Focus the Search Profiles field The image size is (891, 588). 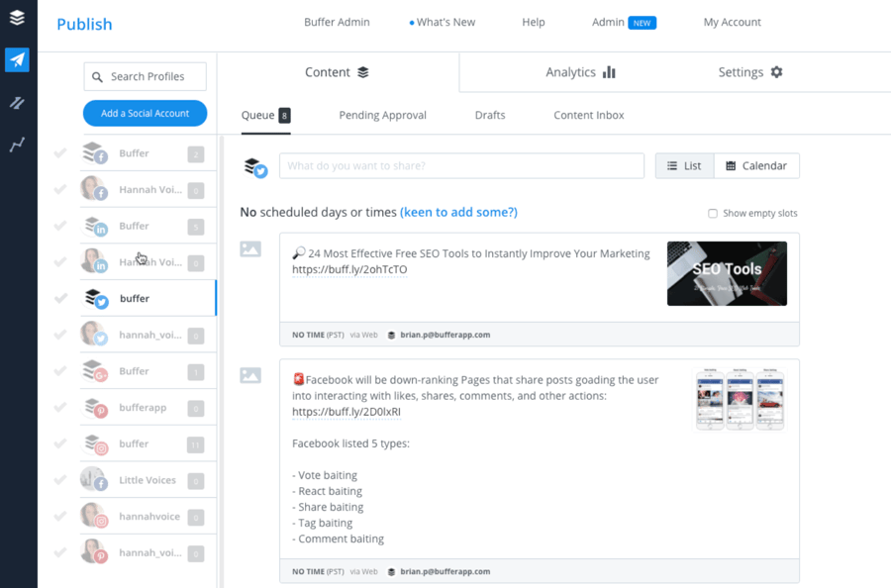pos(145,76)
